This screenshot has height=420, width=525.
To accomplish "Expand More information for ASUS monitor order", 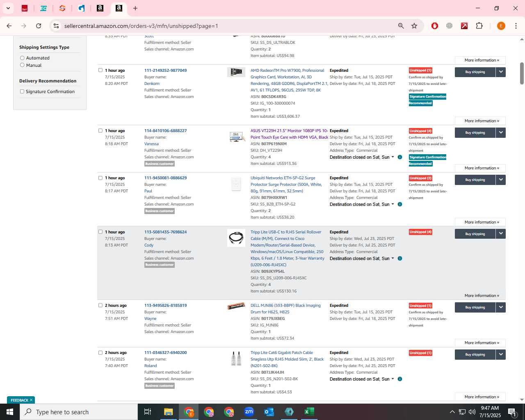I will pyautogui.click(x=480, y=168).
